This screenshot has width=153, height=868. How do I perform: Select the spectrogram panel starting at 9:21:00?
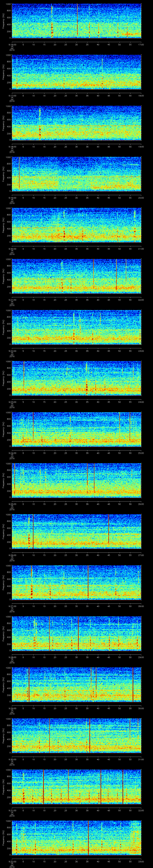76,276
